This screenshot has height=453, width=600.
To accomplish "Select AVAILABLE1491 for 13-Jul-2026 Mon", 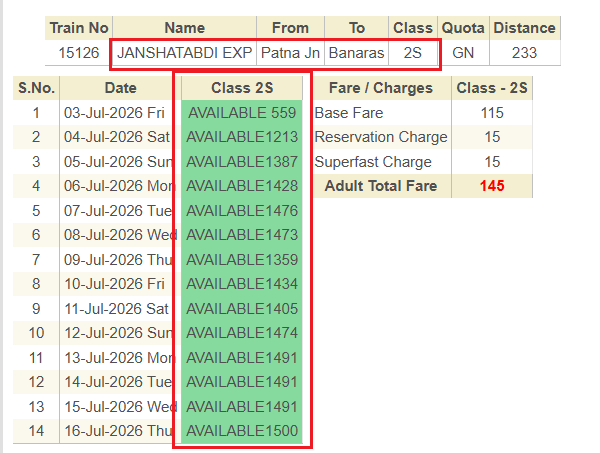I will click(242, 357).
